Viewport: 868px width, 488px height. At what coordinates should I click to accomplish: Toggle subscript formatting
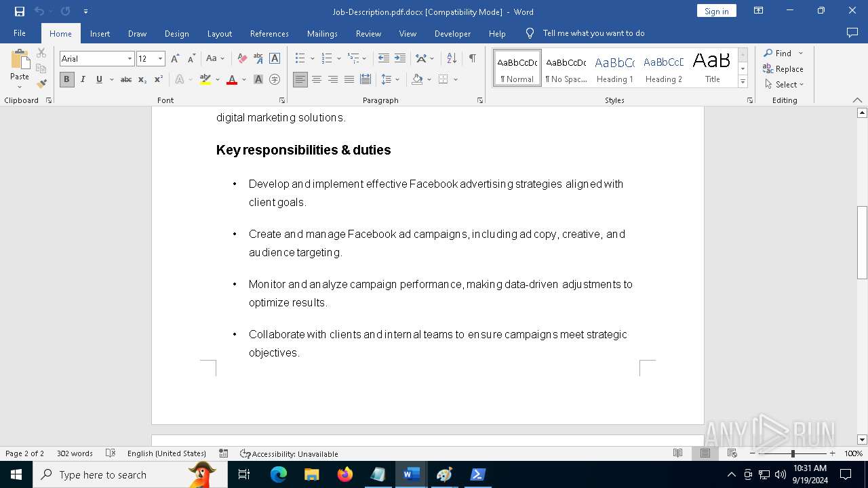click(x=142, y=79)
